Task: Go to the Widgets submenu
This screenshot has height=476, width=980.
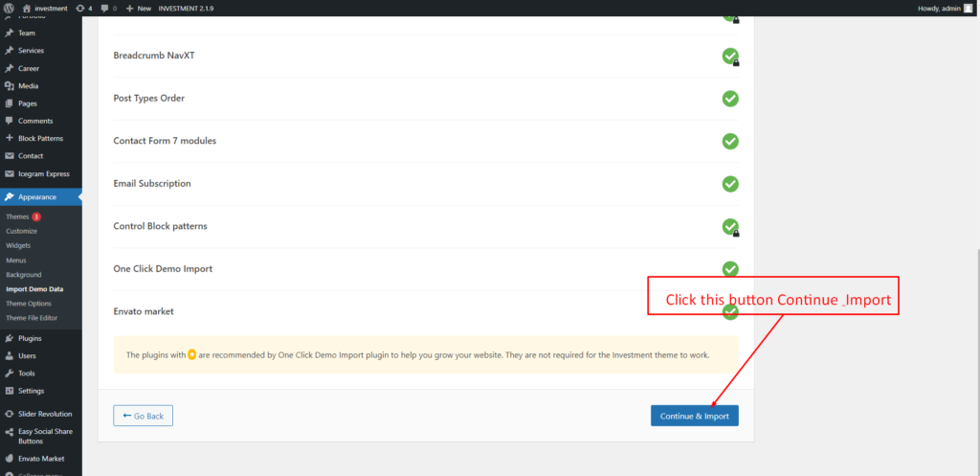Action: tap(18, 246)
